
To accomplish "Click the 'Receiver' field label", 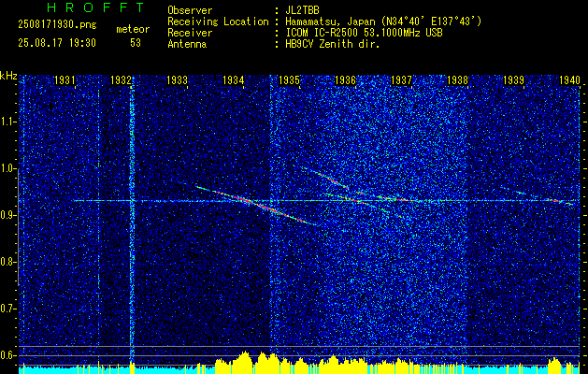I will click(190, 33).
